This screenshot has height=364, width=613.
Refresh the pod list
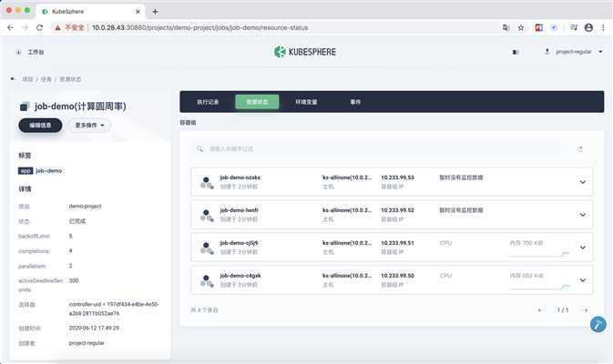click(580, 149)
